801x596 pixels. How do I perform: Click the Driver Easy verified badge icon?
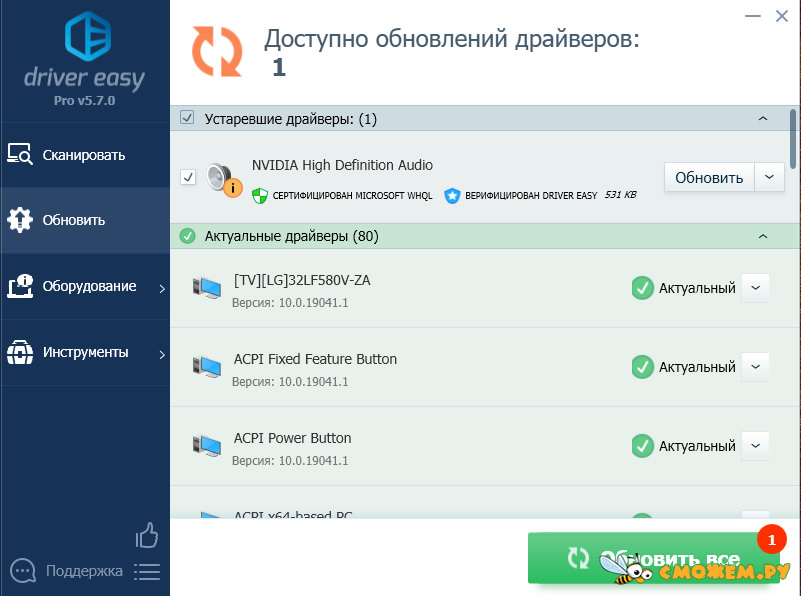[452, 196]
